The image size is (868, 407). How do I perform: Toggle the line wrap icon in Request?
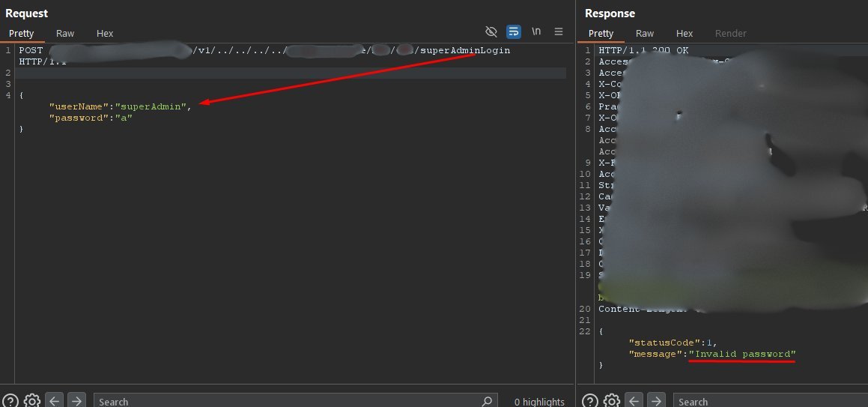tap(514, 31)
